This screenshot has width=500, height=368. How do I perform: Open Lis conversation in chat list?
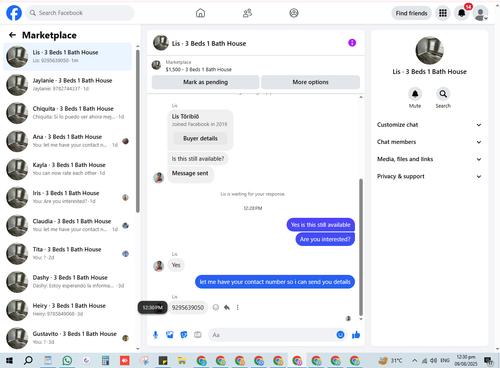point(67,56)
